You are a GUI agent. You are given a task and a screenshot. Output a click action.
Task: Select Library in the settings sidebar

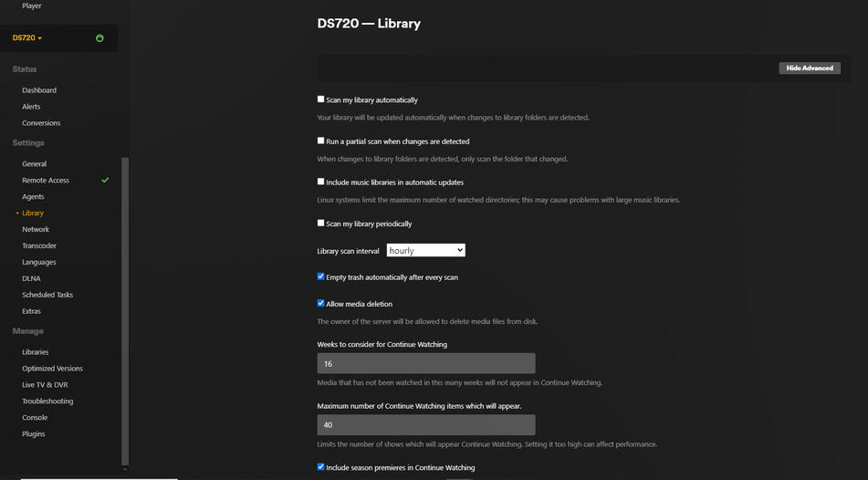(33, 213)
